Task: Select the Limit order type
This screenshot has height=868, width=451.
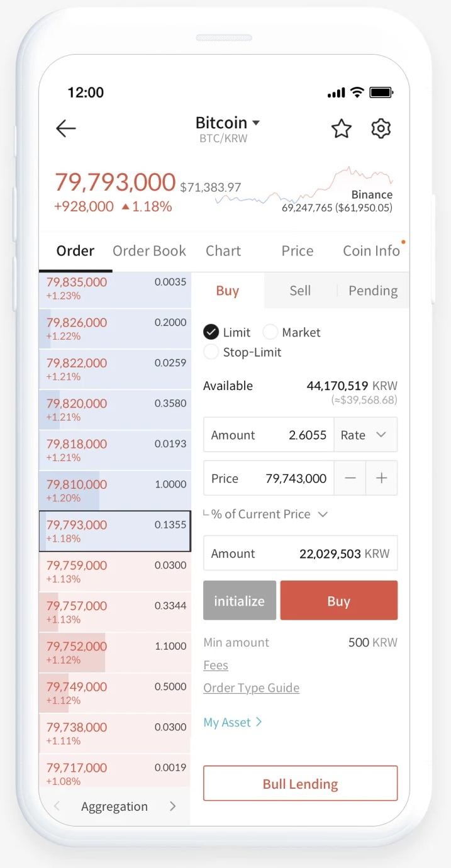Action: 212,332
